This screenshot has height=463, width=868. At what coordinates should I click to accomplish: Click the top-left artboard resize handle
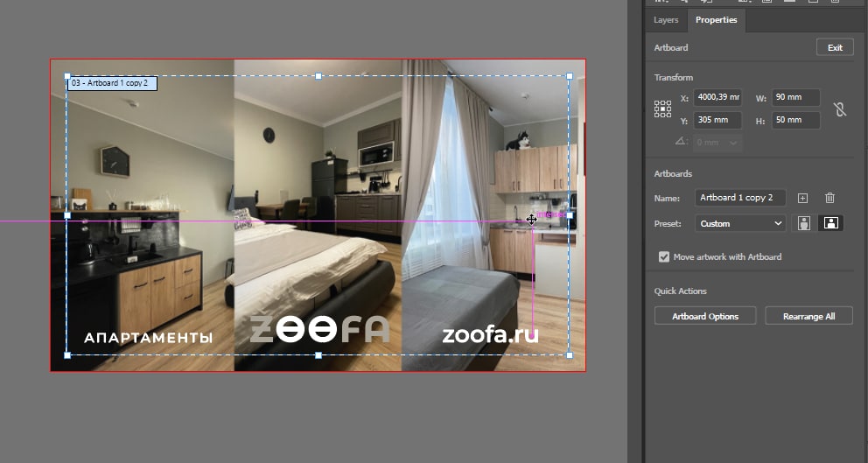tap(67, 76)
